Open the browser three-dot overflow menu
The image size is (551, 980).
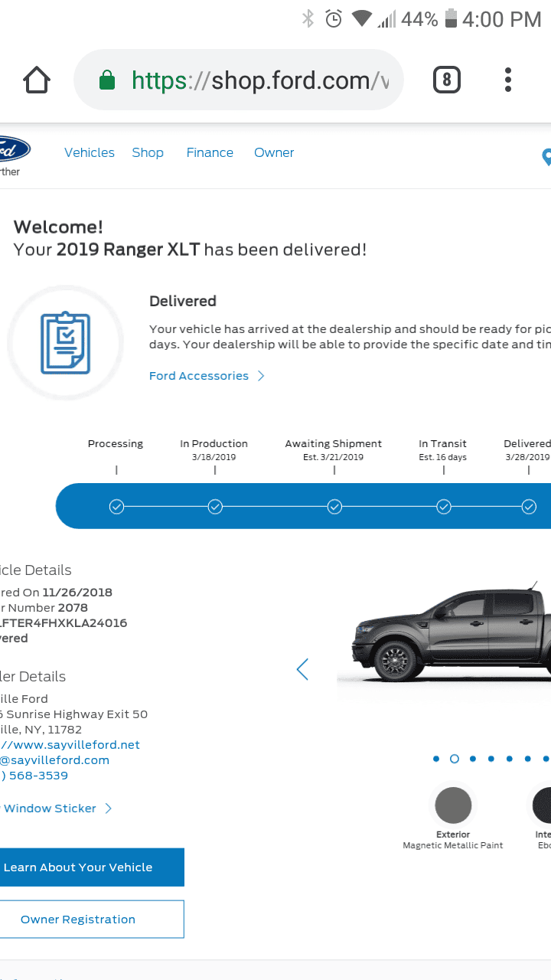pos(508,80)
